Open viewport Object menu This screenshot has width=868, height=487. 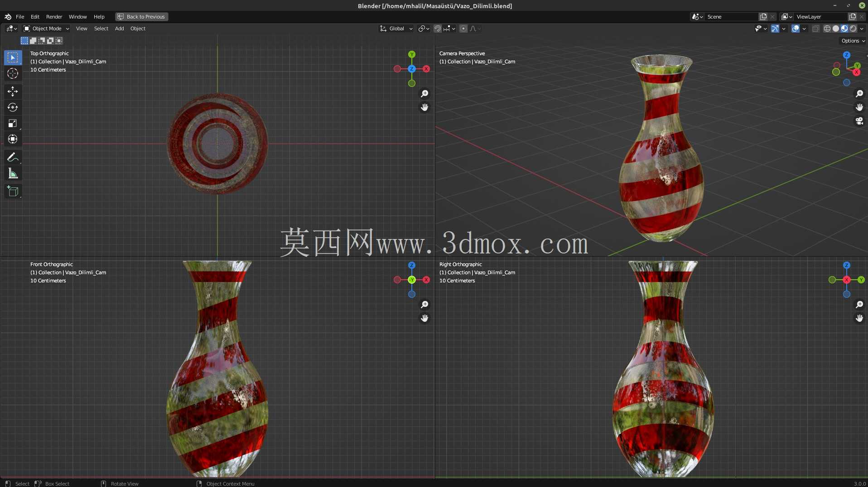(138, 29)
